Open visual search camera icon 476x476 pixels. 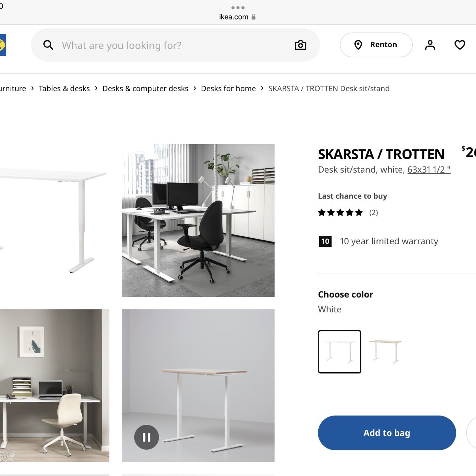(x=300, y=45)
